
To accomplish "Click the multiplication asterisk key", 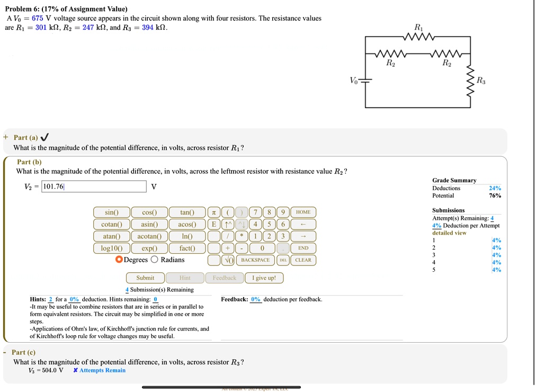I will coord(242,236).
